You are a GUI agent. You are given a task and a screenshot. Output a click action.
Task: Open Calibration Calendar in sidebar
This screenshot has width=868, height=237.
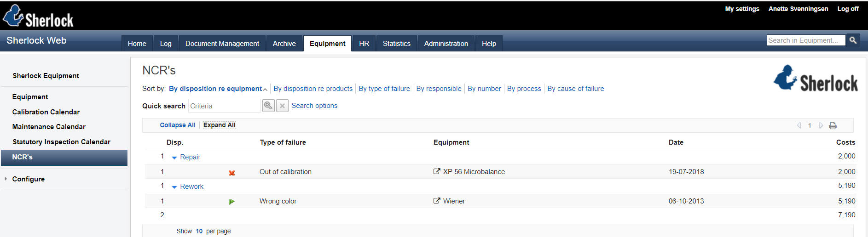(46, 112)
